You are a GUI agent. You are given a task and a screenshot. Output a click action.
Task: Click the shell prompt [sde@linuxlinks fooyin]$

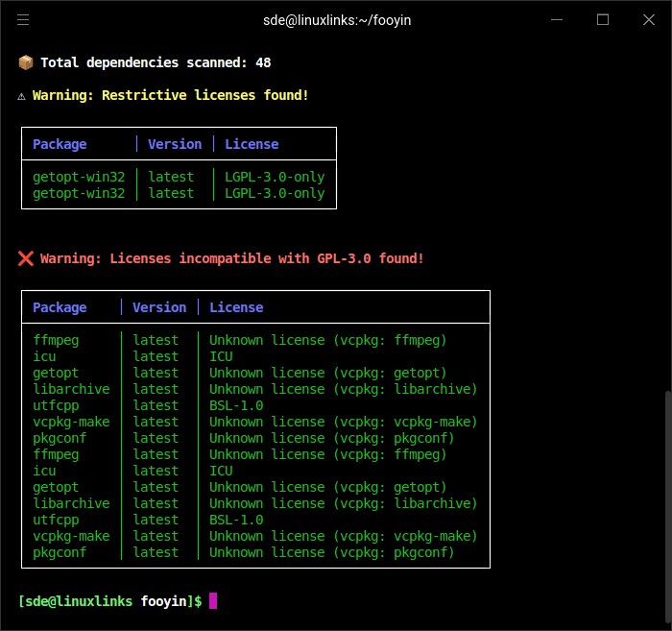[x=109, y=601]
